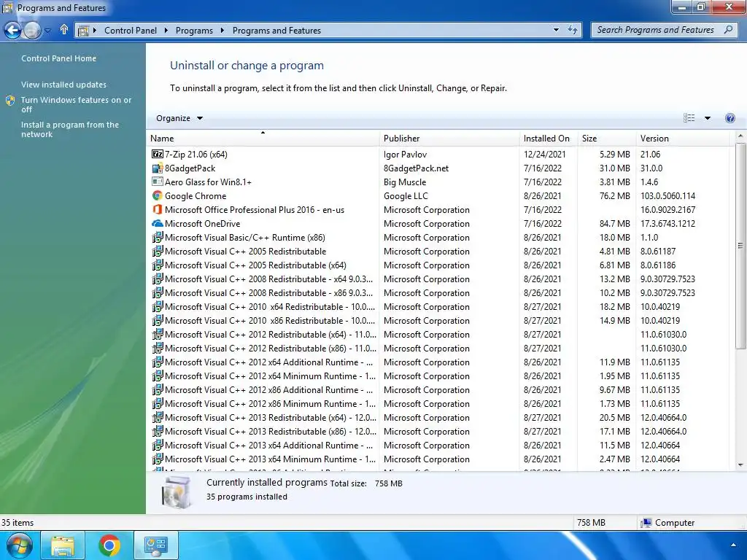Sort programs by the Size column
This screenshot has height=560, width=747.
606,138
